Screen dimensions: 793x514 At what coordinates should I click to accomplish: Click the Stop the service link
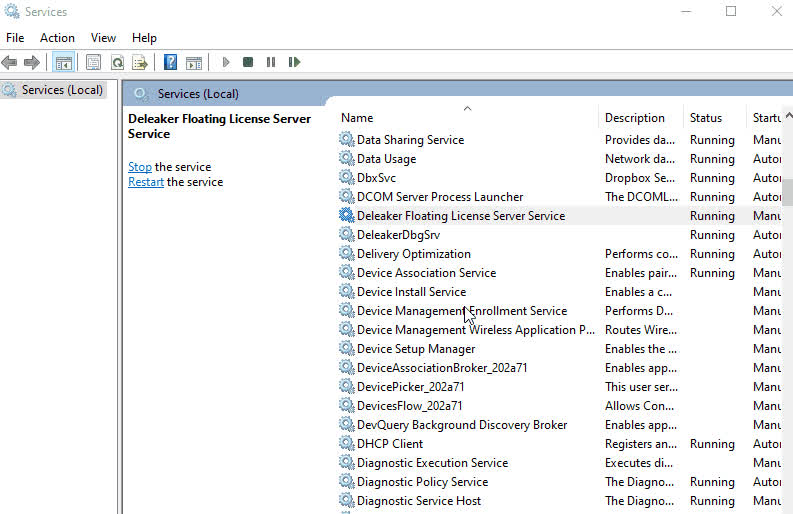[140, 167]
